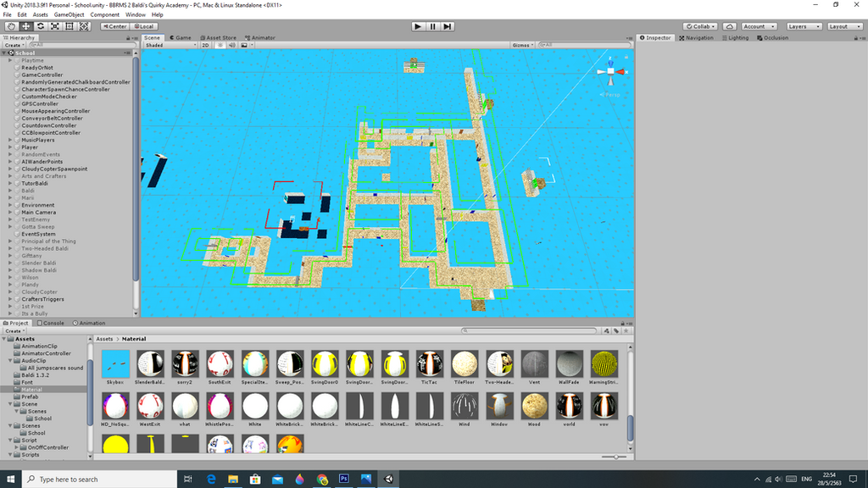Toggle the Local handle rotation
Screen dimensions: 868x488
click(x=144, y=26)
